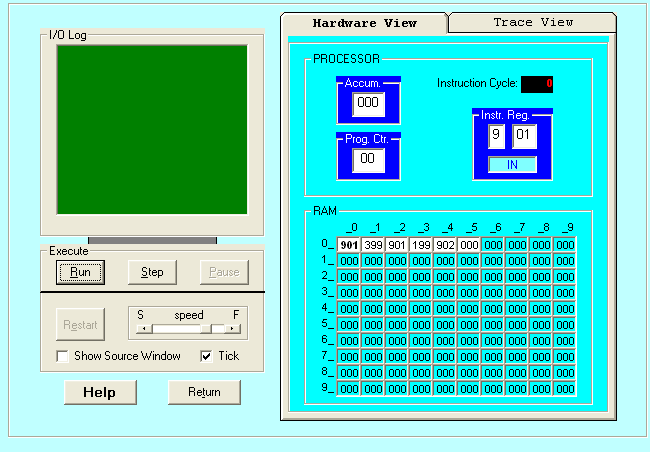Click the green I/O Log display
This screenshot has height=452, width=650.
coord(151,129)
